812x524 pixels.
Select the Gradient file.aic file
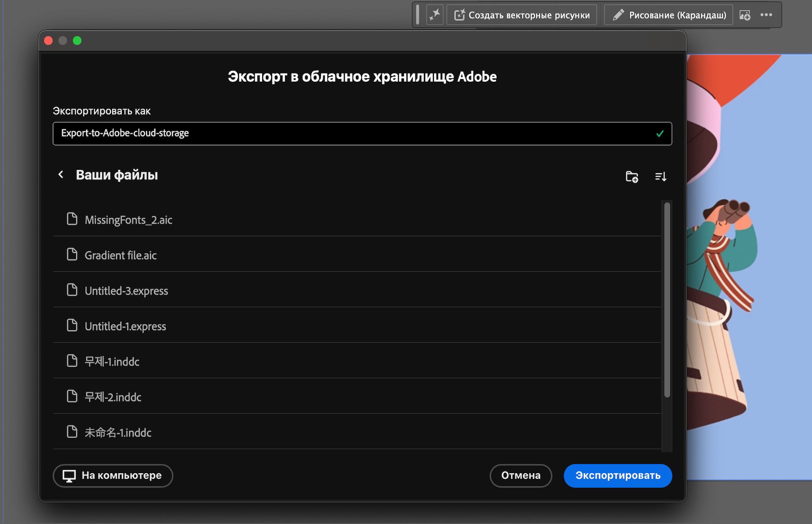point(121,255)
